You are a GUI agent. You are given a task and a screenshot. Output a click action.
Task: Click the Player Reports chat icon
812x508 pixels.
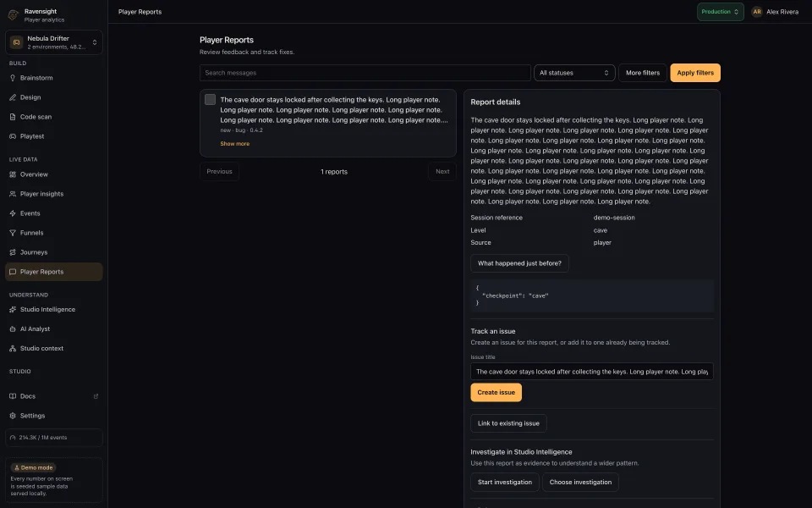pyautogui.click(x=13, y=272)
